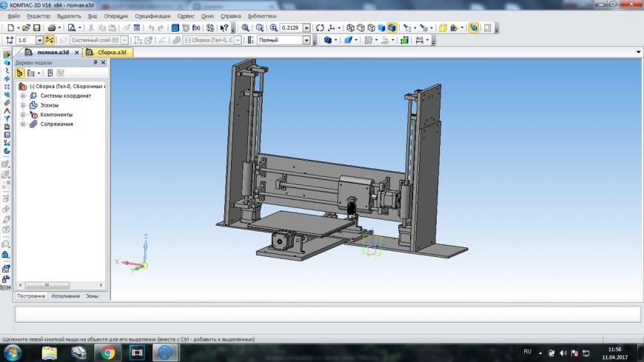Toggle the model tree structure view button

pyautogui.click(x=20, y=73)
